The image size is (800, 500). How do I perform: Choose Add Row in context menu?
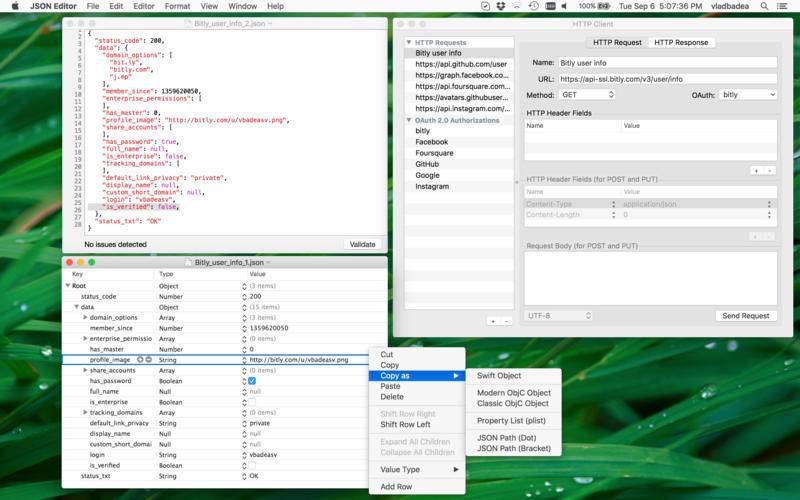point(396,487)
